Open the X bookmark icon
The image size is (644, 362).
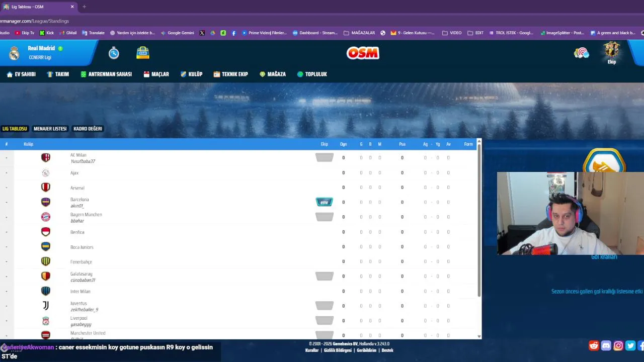point(202,33)
